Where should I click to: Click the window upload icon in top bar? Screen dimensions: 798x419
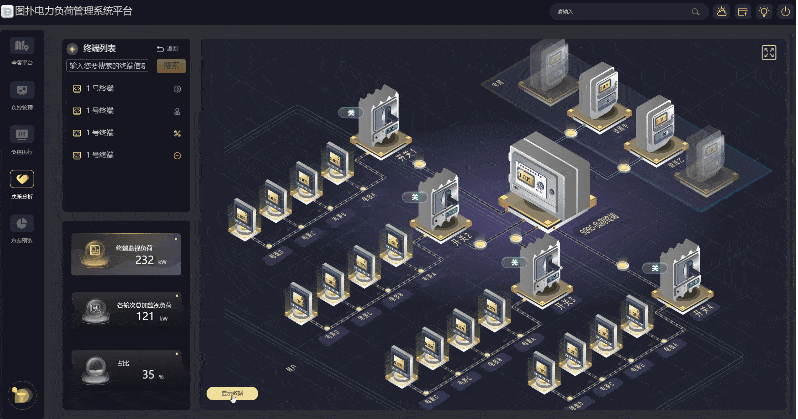coord(743,12)
